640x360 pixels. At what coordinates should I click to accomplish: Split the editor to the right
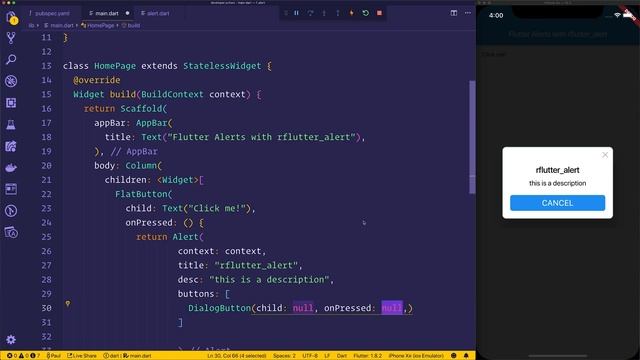coord(454,13)
